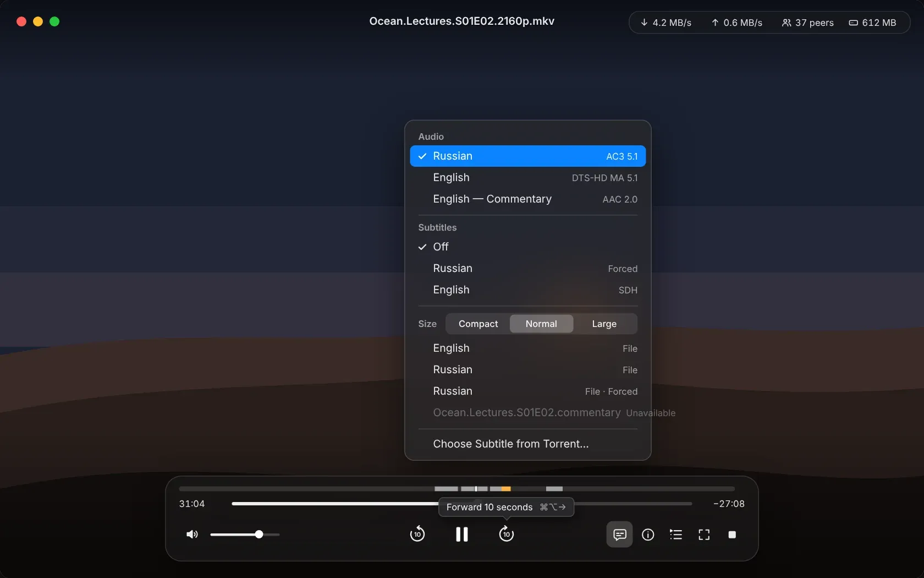Screen dimensions: 924x578
Task: Select English SDH subtitles
Action: [x=528, y=290]
